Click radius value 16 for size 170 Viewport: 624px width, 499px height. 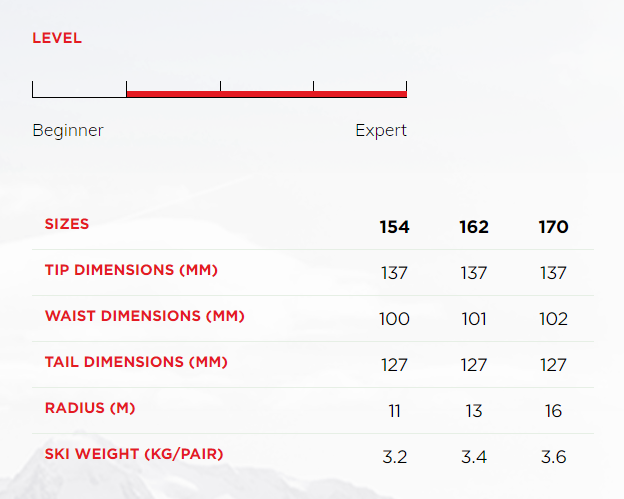point(553,411)
